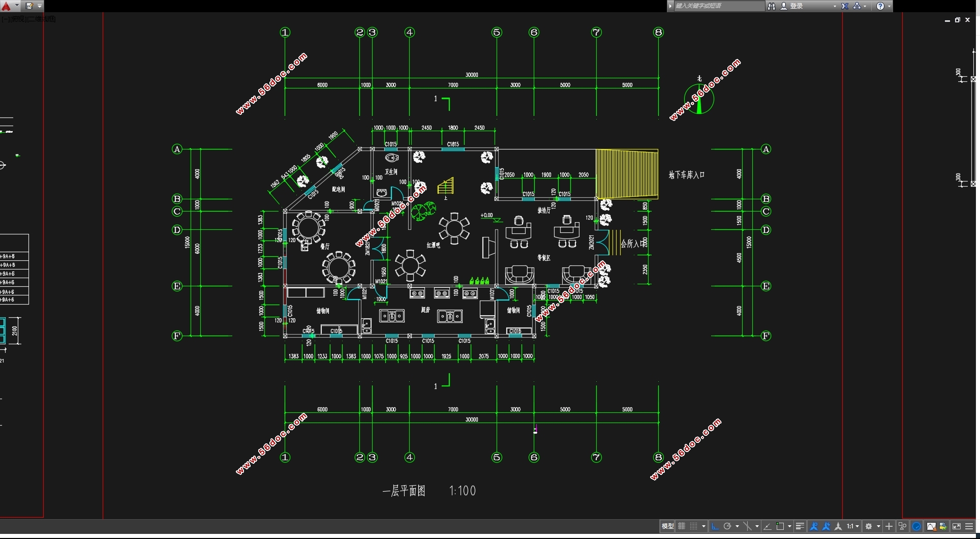The width and height of the screenshot is (980, 539).
Task: Open Autodesk Exchange Apps X icon
Action: [845, 6]
